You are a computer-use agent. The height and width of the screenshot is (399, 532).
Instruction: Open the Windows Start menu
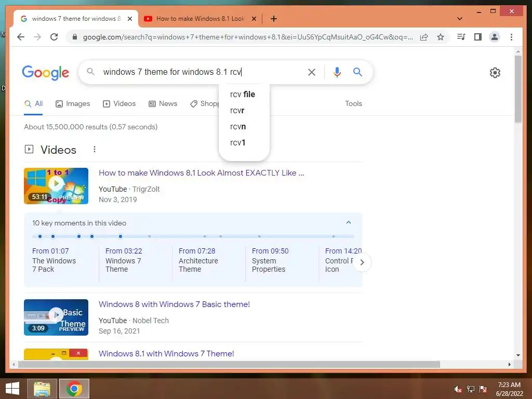point(12,389)
